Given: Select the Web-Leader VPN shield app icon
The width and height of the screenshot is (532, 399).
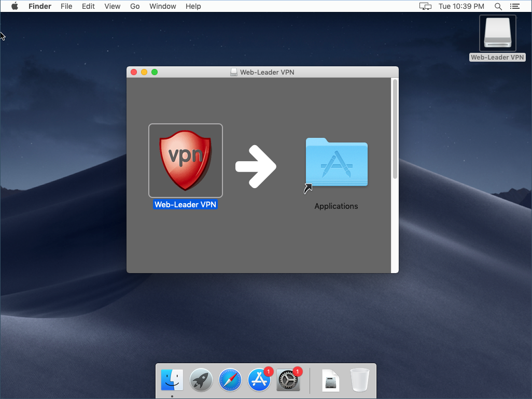Looking at the screenshot, I should click(186, 160).
